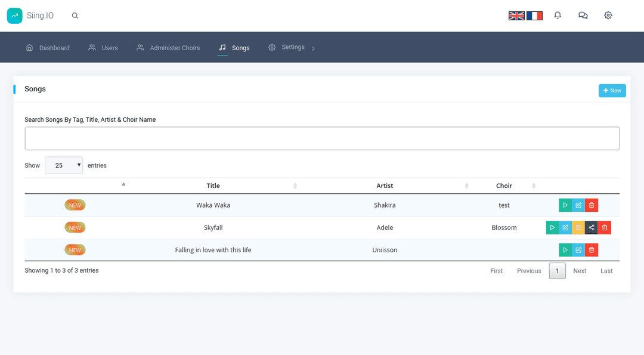Open the Dashboard menu item
The image size is (644, 355).
(48, 48)
